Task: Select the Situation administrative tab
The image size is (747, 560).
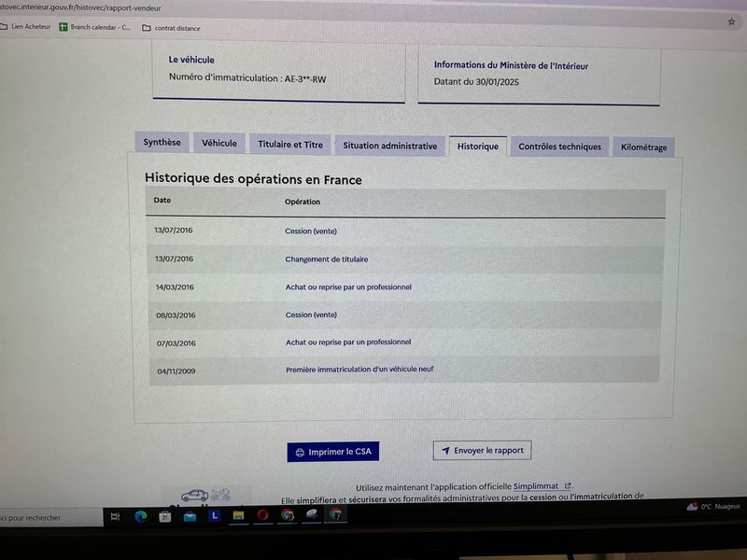Action: 389,146
